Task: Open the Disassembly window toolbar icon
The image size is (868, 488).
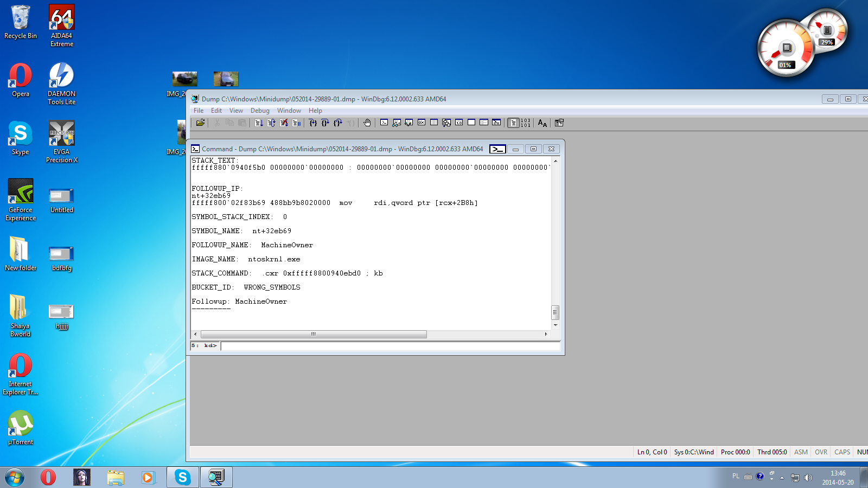Action: 459,123
